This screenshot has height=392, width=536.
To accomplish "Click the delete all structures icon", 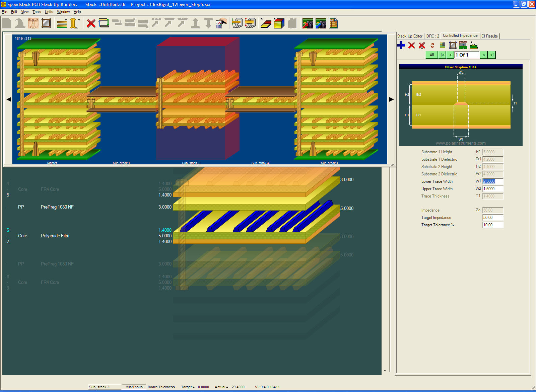I will click(422, 45).
